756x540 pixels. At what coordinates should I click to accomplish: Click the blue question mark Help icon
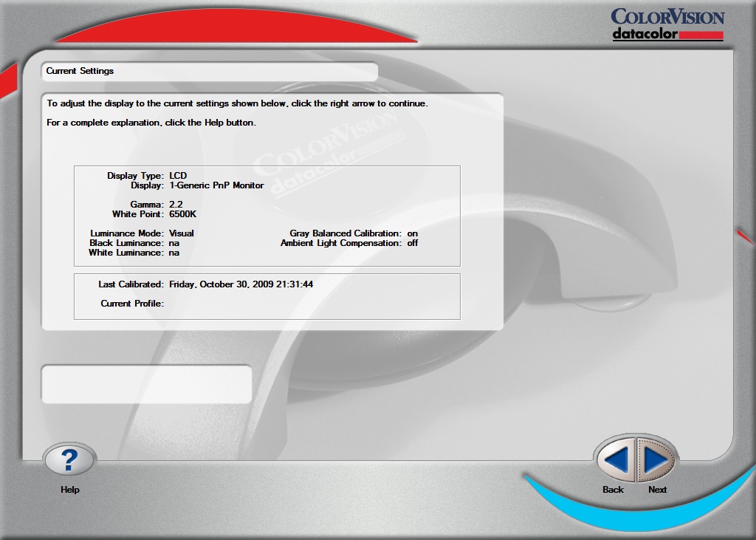tap(69, 459)
